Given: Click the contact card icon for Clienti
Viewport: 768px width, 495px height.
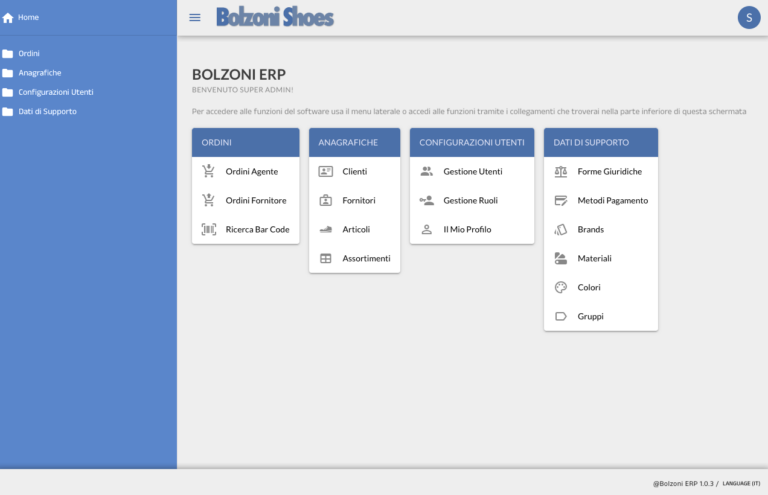Looking at the screenshot, I should [326, 171].
